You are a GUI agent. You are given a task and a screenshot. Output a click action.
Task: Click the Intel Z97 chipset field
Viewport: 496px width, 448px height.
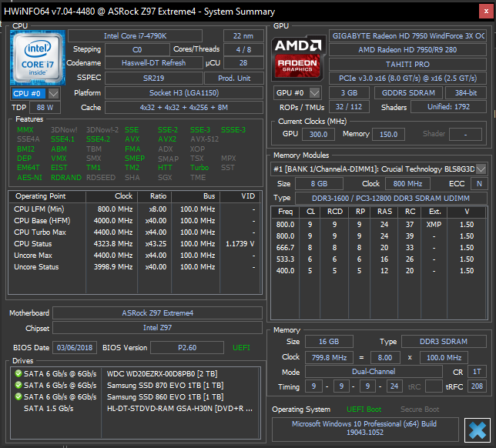click(158, 328)
